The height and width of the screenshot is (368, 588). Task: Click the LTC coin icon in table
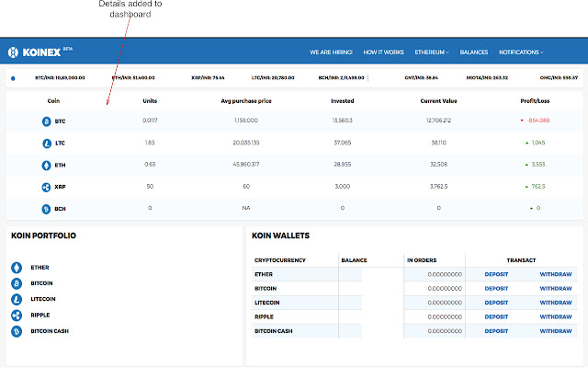pyautogui.click(x=47, y=144)
